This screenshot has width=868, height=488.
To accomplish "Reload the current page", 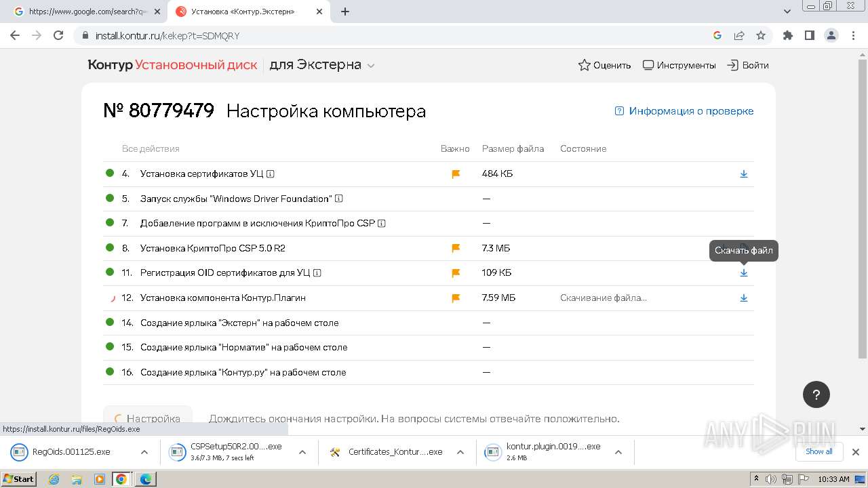I will tap(58, 35).
